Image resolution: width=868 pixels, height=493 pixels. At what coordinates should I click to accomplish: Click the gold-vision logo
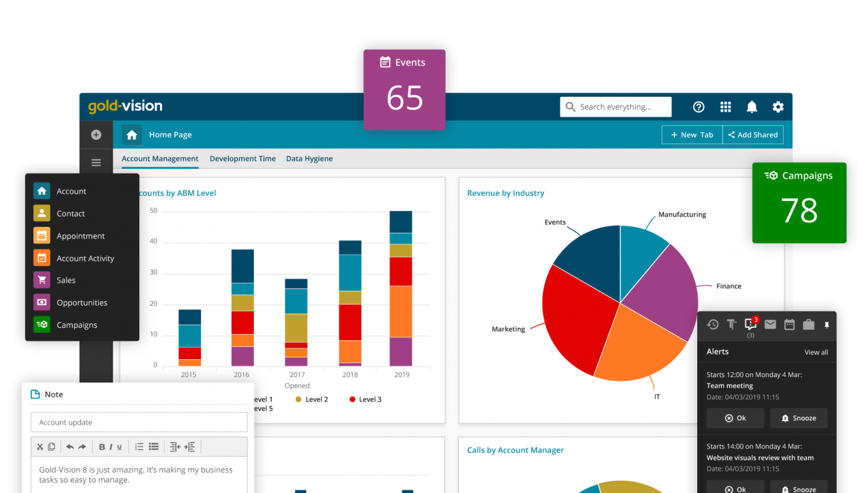(125, 106)
